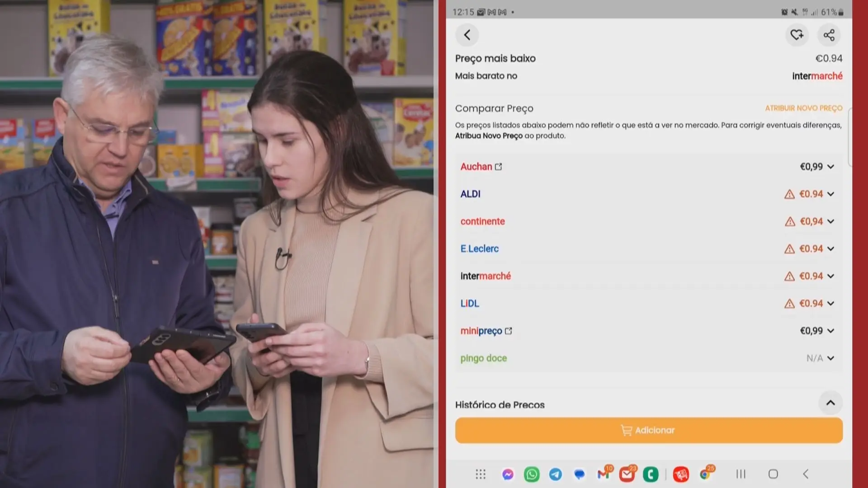
Task: Select the ALDI store label
Action: tap(470, 194)
